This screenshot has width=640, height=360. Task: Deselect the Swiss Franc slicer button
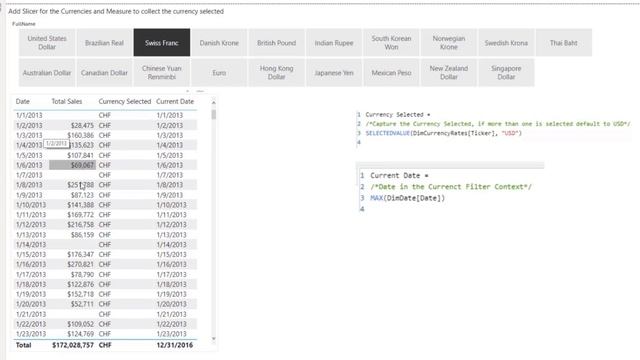coord(162,42)
